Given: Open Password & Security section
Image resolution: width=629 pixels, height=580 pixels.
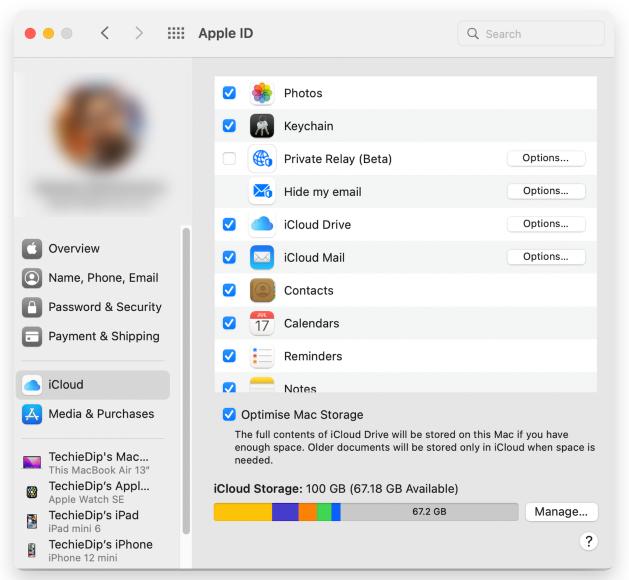Looking at the screenshot, I should [x=93, y=307].
